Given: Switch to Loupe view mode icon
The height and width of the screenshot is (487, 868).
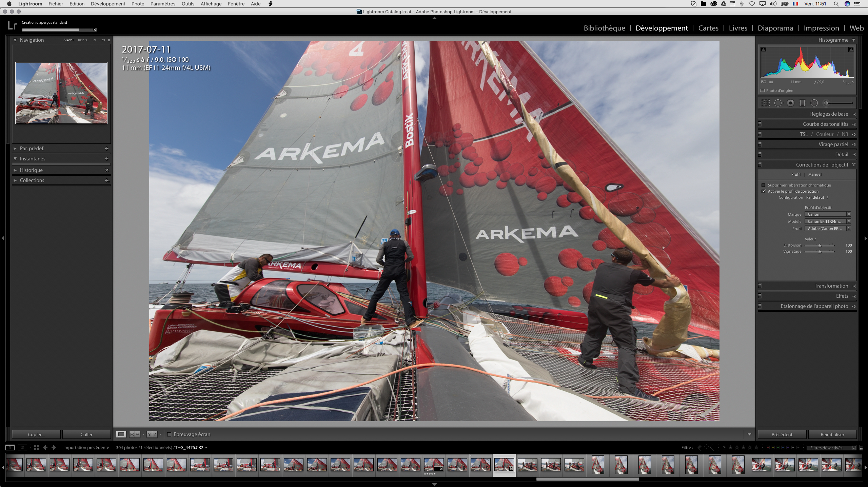Looking at the screenshot, I should 121,434.
